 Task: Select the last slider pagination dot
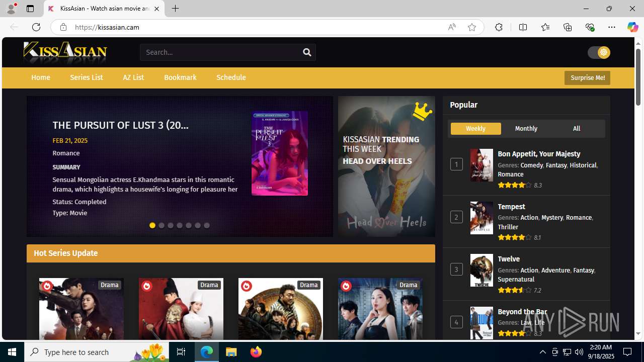point(207,225)
